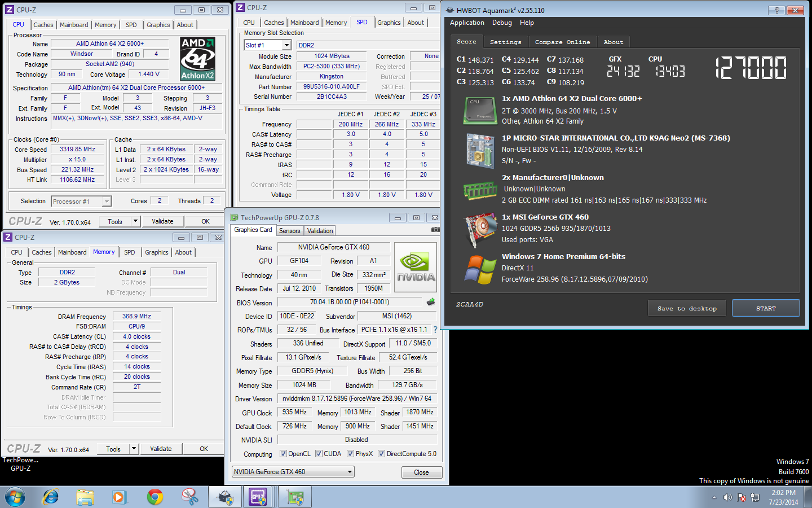Image resolution: width=812 pixels, height=508 pixels.
Task: Open the Snipping Tool from taskbar
Action: point(190,497)
